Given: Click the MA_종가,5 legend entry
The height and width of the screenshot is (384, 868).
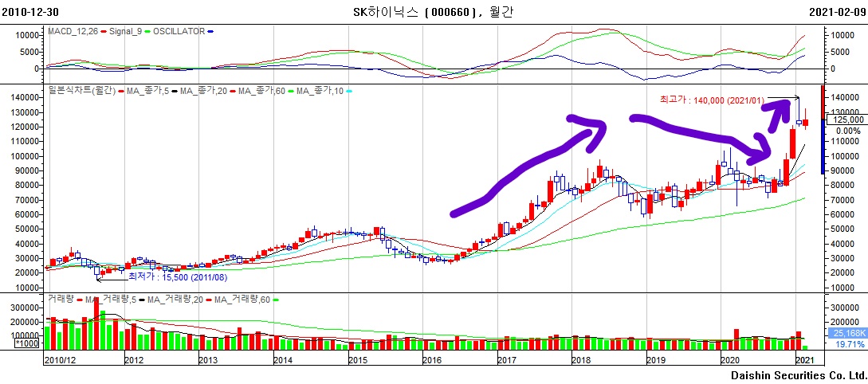Looking at the screenshot, I should [148, 92].
